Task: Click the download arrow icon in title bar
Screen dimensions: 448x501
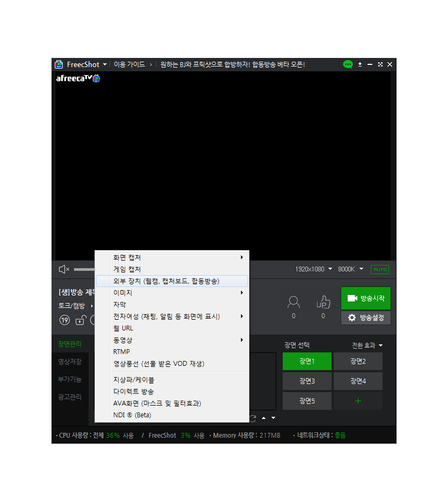Action: point(360,64)
